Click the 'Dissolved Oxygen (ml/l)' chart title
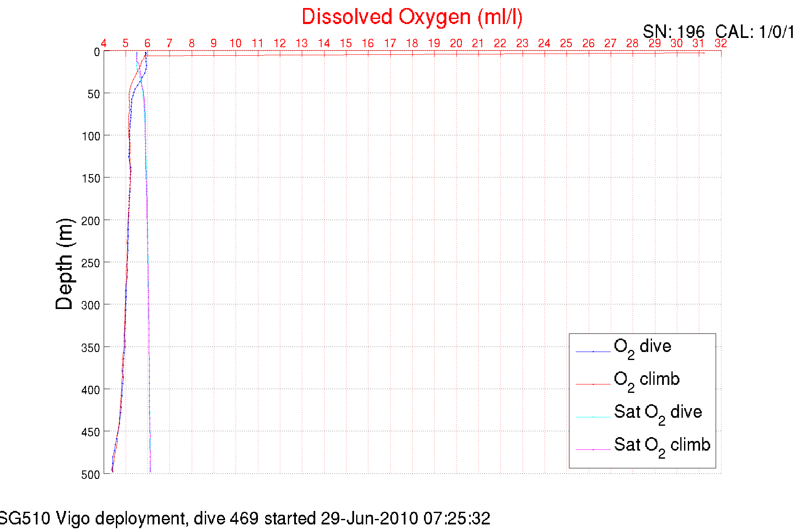797x532 pixels. [412, 18]
